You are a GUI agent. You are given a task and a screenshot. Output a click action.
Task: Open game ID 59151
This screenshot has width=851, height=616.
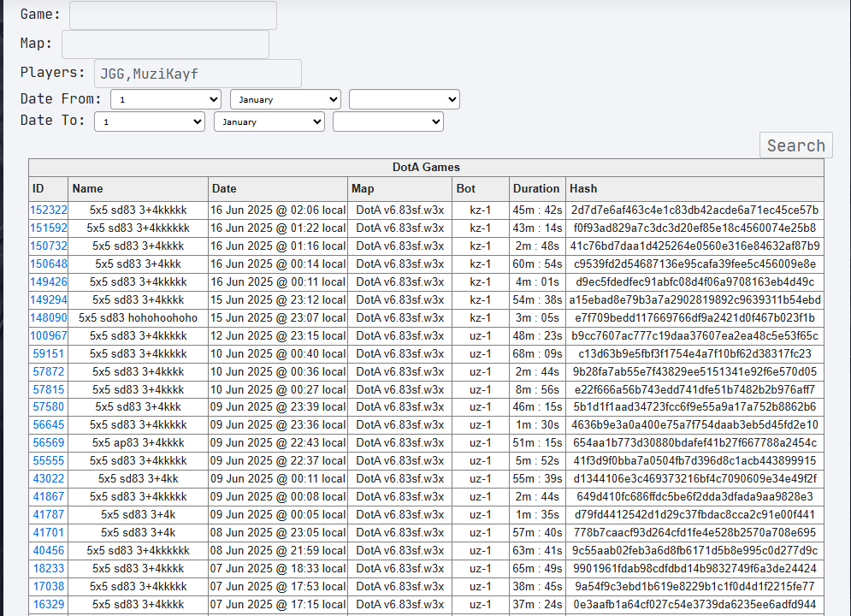click(x=48, y=353)
